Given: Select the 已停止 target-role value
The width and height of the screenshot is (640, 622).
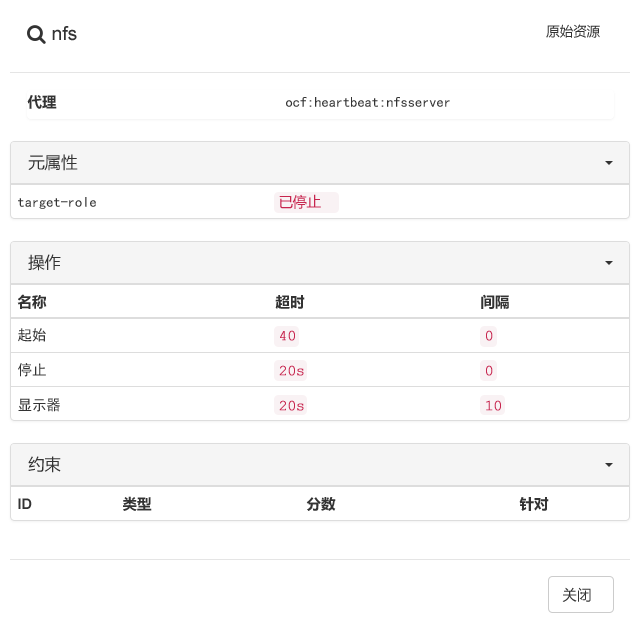Looking at the screenshot, I should (x=306, y=202).
